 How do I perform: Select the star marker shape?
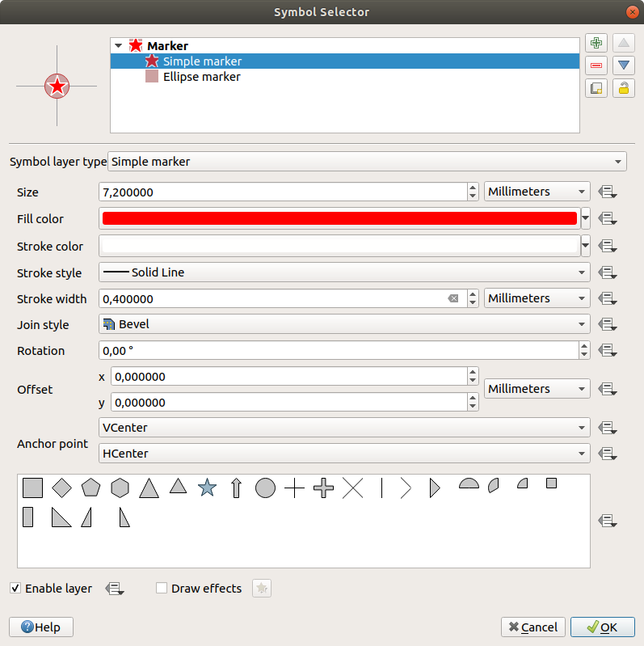pos(208,488)
